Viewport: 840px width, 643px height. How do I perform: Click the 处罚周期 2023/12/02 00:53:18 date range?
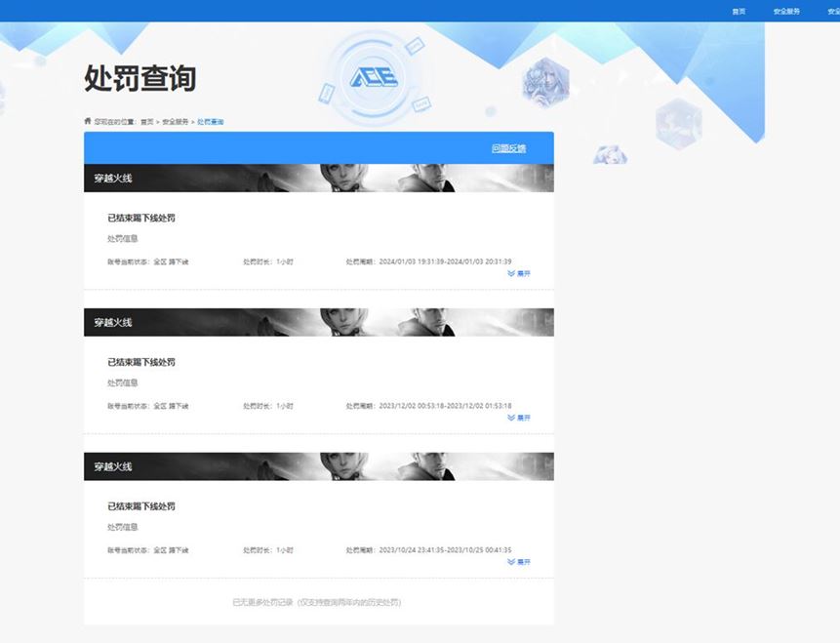(428, 406)
